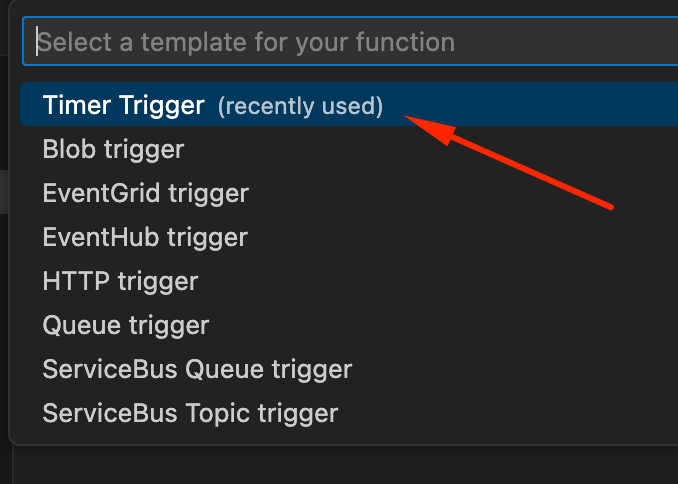Place cursor in the template filter field
Viewport: 678px width, 484px height.
coord(350,42)
